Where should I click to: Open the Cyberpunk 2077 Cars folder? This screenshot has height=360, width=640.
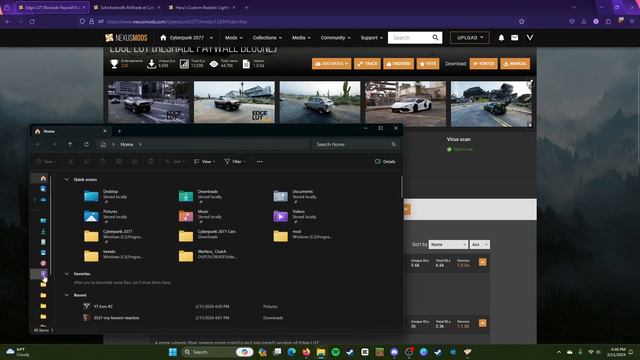pos(207,236)
